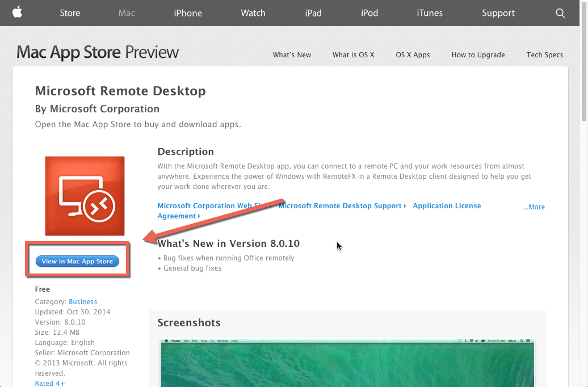This screenshot has height=387, width=588.
Task: Select the Mac navigation item
Action: point(127,13)
